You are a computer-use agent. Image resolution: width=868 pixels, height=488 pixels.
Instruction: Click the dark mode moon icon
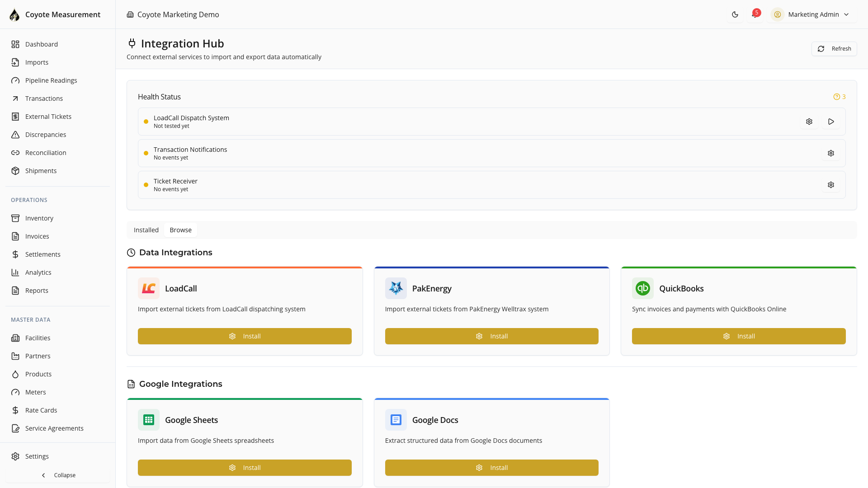(x=735, y=14)
